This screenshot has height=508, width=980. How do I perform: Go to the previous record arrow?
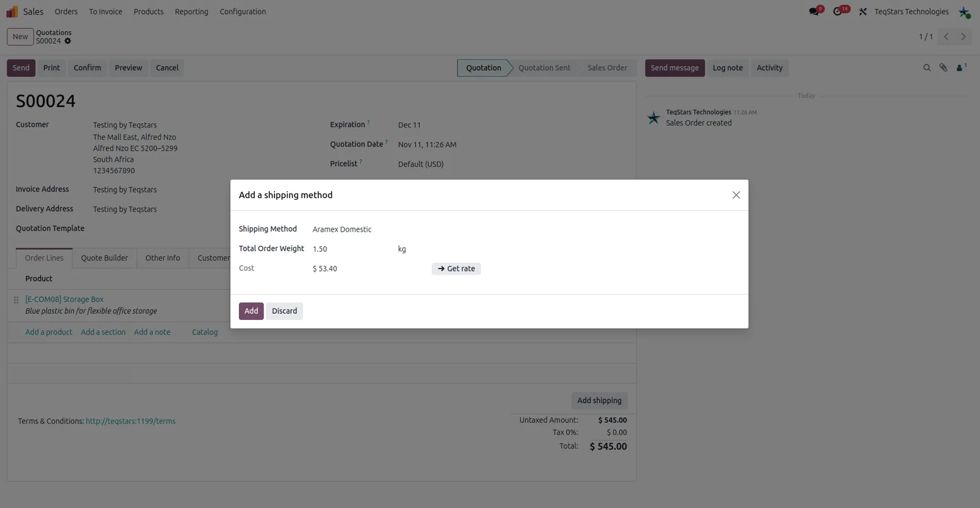pyautogui.click(x=946, y=37)
